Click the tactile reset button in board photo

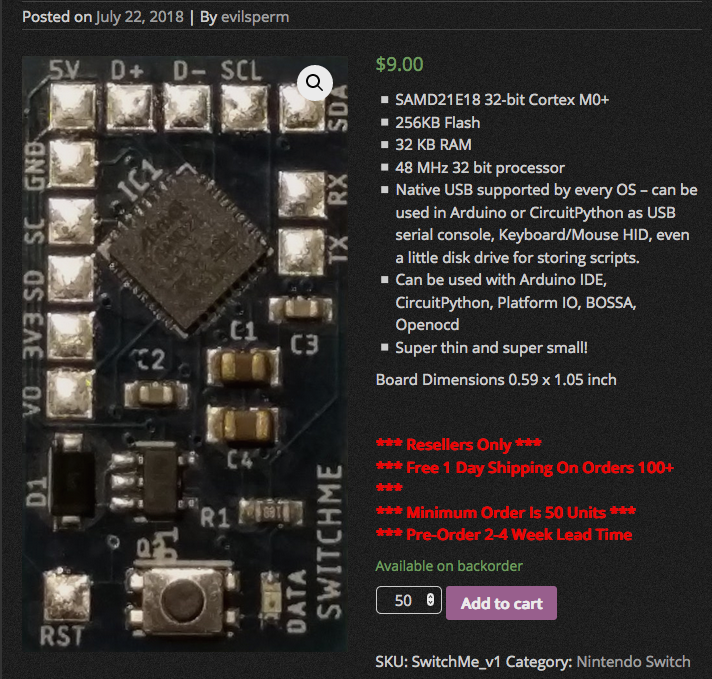click(182, 600)
